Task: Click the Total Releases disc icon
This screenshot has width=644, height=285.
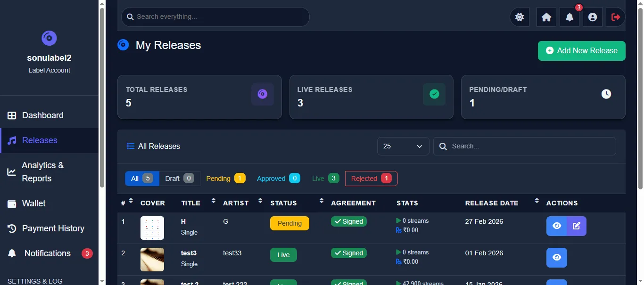Action: [x=263, y=94]
